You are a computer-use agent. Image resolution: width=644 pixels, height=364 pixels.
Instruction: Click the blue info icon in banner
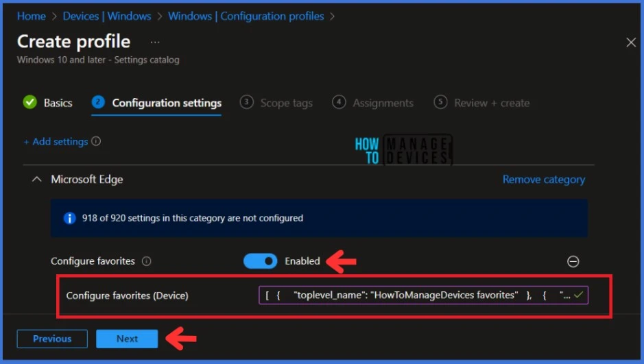click(69, 218)
